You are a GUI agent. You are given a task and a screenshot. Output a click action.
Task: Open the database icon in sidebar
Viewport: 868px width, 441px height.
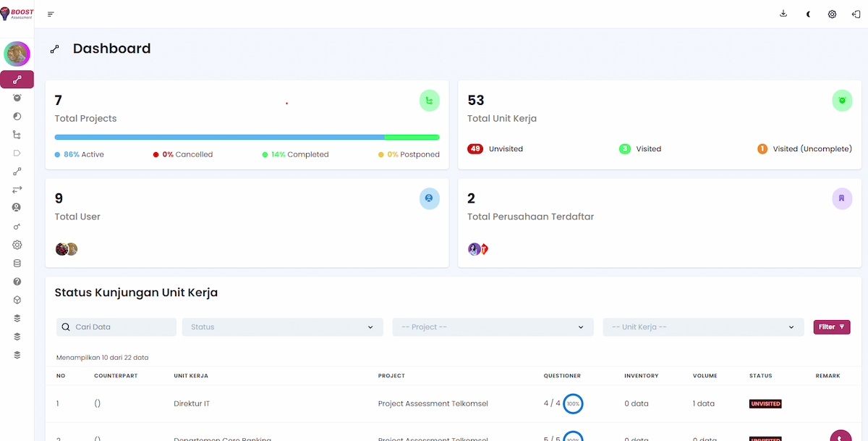point(17,264)
